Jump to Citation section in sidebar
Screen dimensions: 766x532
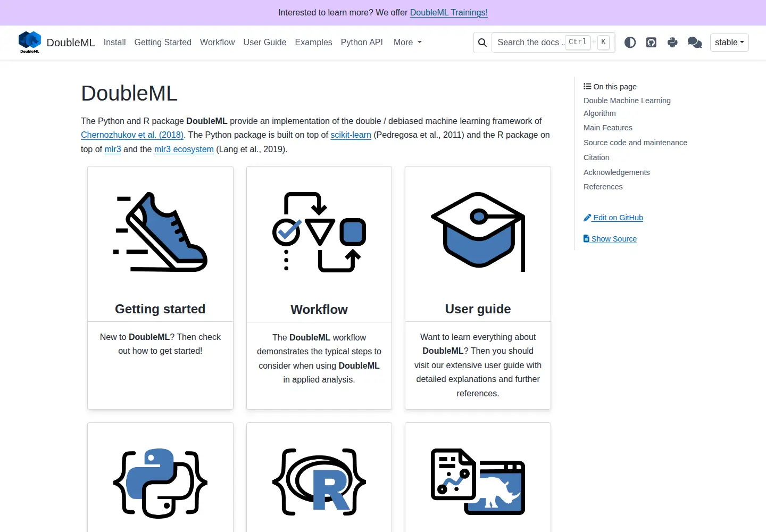click(x=596, y=157)
